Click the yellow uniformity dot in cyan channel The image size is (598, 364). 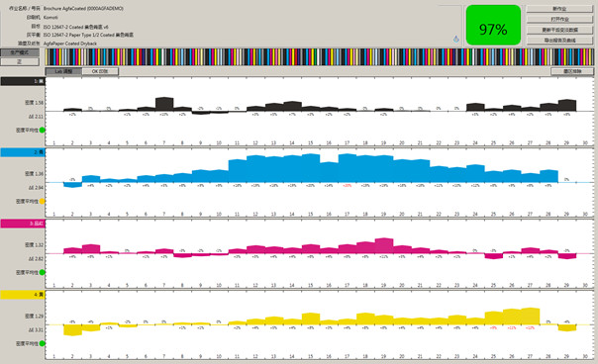(x=43, y=201)
